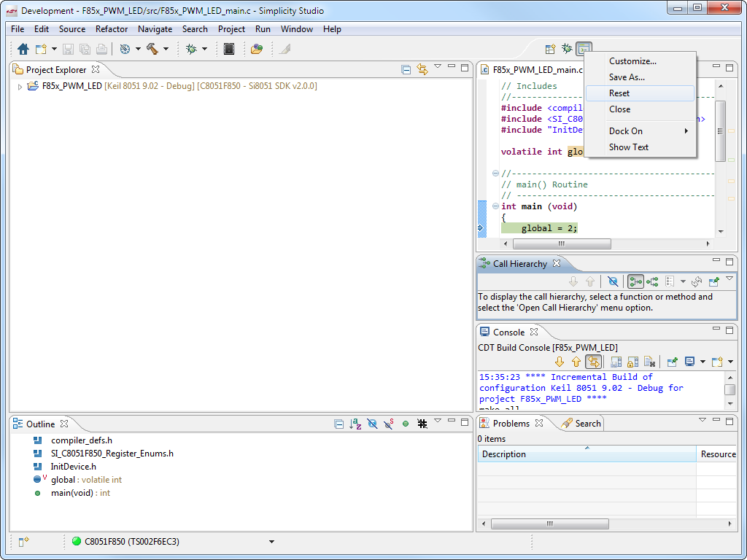The height and width of the screenshot is (560, 747).
Task: Select the Show Callee Hierarchy icon
Action: [x=653, y=281]
